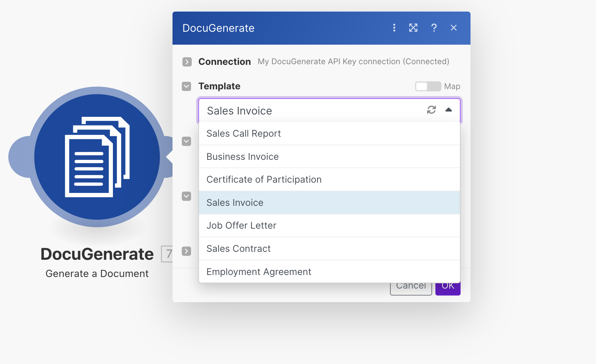Expand the section beside Sales Contract row
Viewport: 596px width, 364px height.
coord(186,251)
